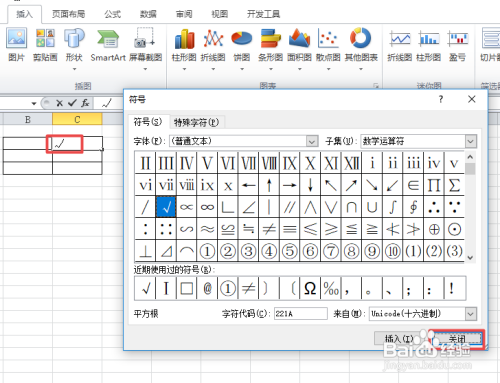Image resolution: width=500 pixels, height=383 pixels.
Task: Open the 子集 subset dropdown
Action: pyautogui.click(x=470, y=141)
